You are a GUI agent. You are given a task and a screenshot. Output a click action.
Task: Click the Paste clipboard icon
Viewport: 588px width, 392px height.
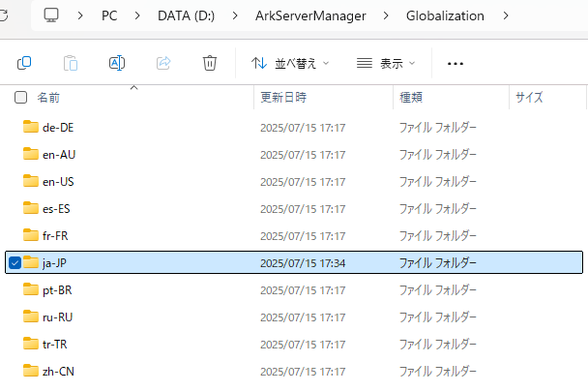71,63
